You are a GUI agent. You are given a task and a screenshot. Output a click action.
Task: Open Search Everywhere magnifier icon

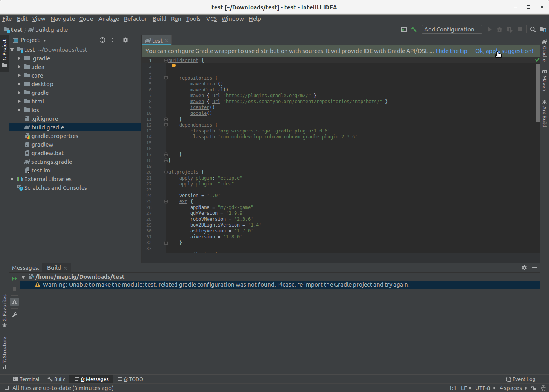tap(533, 29)
